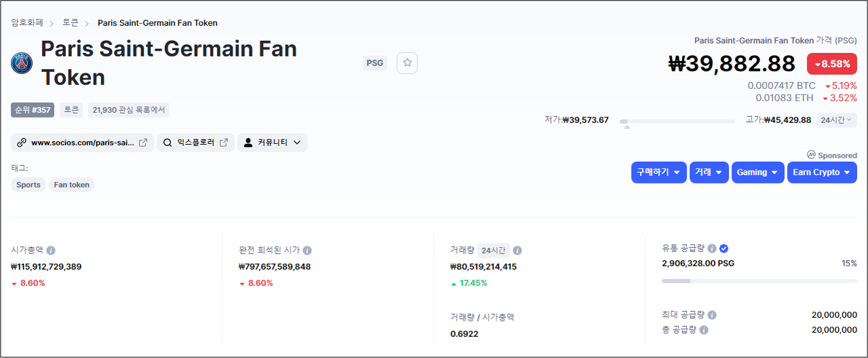
Task: Click info icon next to 시가총액
Action: tap(51, 250)
